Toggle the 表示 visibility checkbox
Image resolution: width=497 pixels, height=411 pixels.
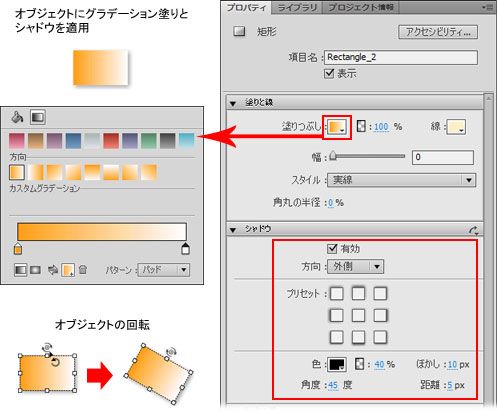pos(329,73)
